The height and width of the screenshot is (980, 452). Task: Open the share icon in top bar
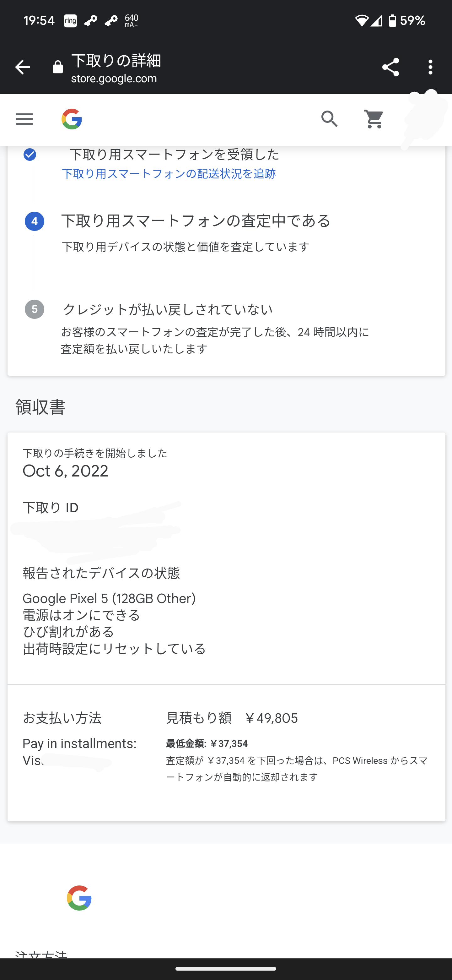click(390, 67)
